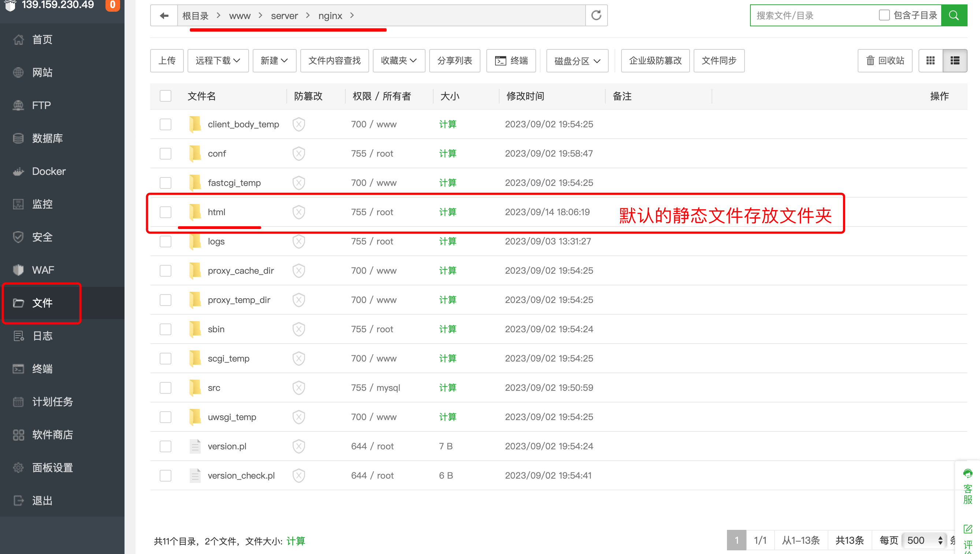
Task: Calculate size of html folder (计算)
Action: (448, 212)
